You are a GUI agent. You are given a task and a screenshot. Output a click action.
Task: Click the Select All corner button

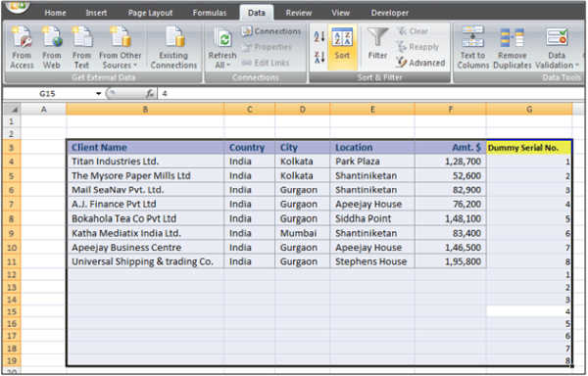12,109
